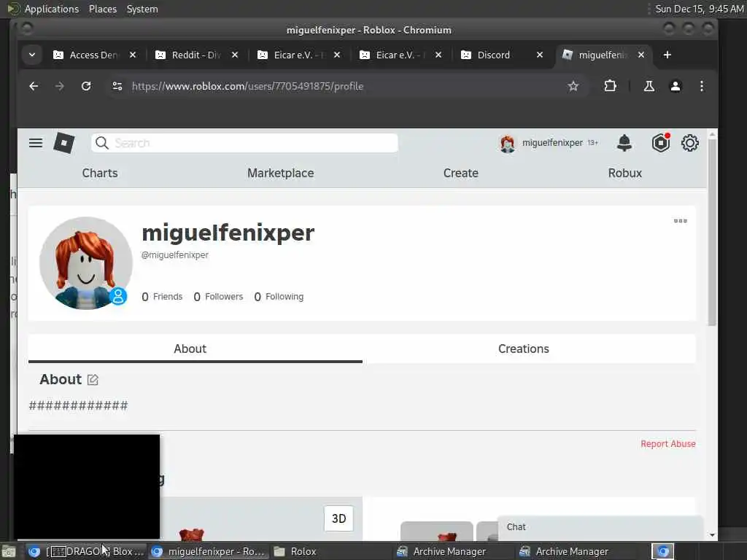Switch to the Discord tab
The height and width of the screenshot is (560, 747).
pyautogui.click(x=495, y=55)
